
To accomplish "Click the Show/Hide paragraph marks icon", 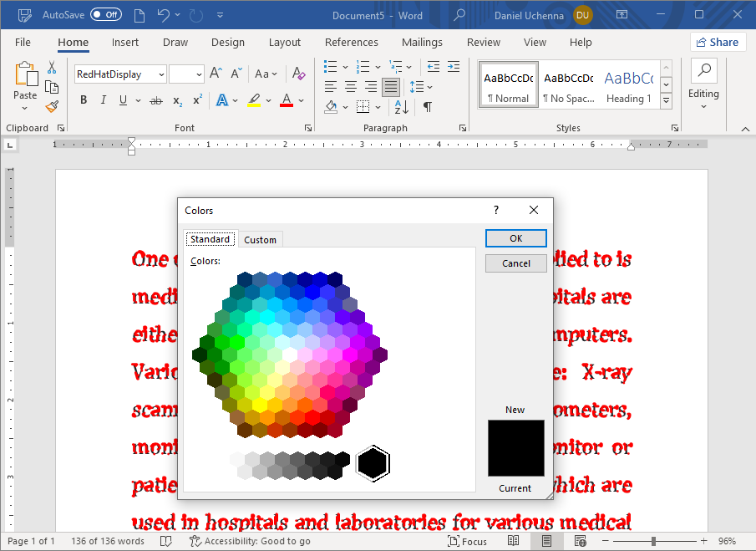I will click(427, 106).
